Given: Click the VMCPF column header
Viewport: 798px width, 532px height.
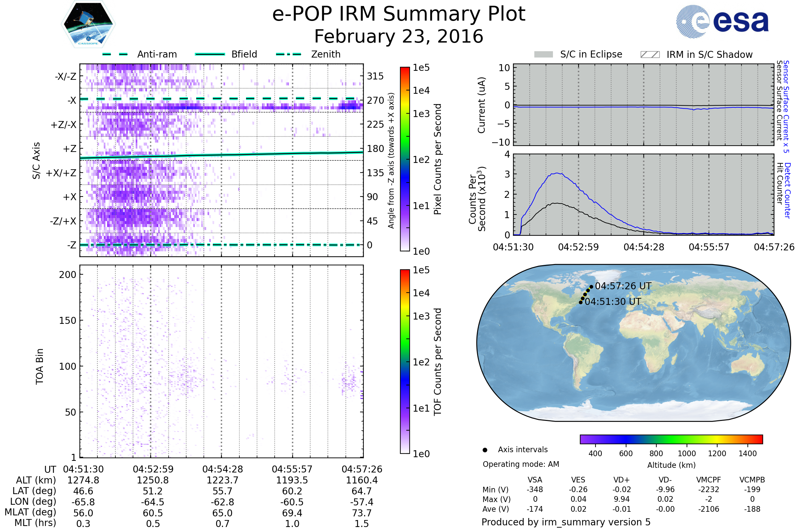Looking at the screenshot, I should (709, 480).
